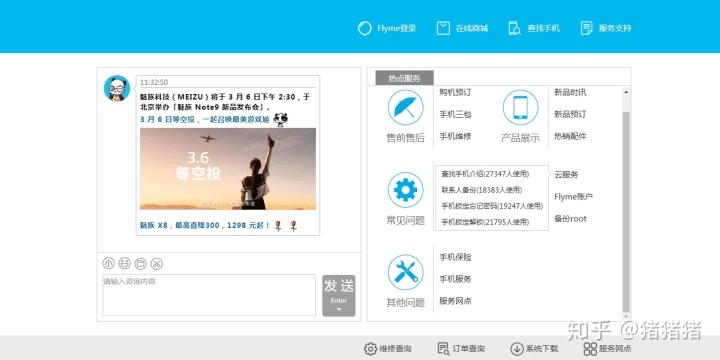Viewport: 720px width, 360px height.
Task: Click the 系统下载 download arrow icon
Action: [x=517, y=349]
